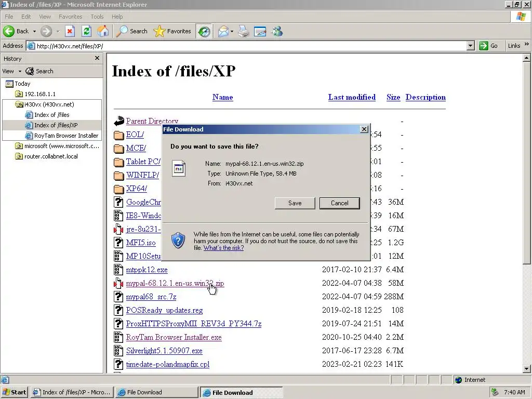Sort listing by Description column

(x=425, y=97)
